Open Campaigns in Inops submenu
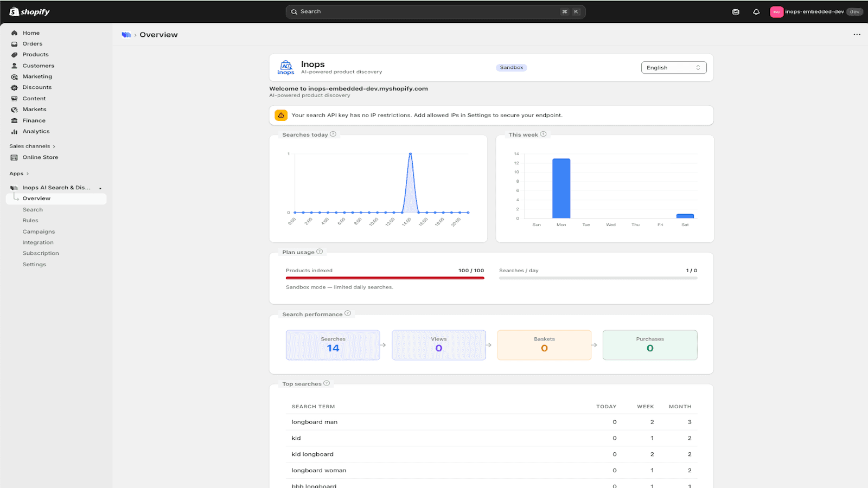This screenshot has height=488, width=868. pyautogui.click(x=39, y=232)
